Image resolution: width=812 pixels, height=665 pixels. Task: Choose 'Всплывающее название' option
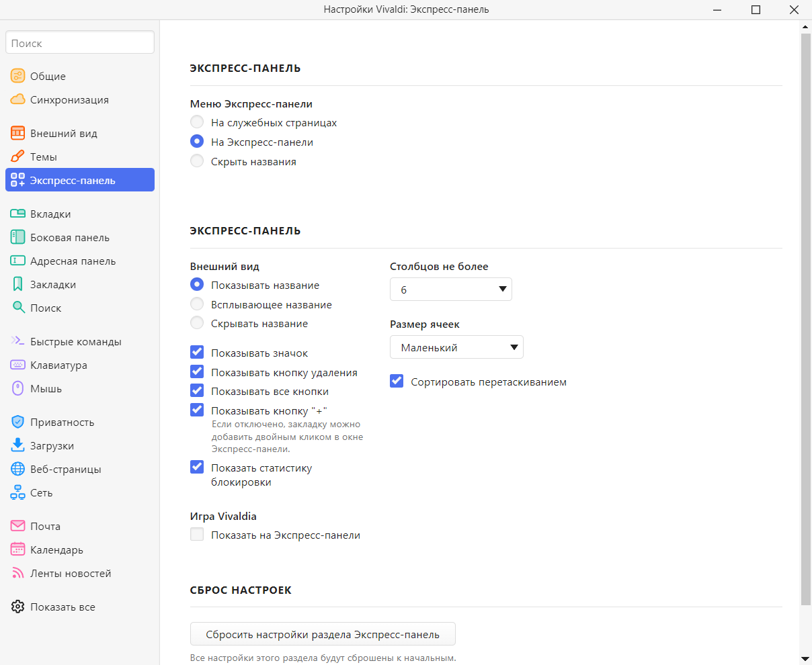pyautogui.click(x=197, y=304)
